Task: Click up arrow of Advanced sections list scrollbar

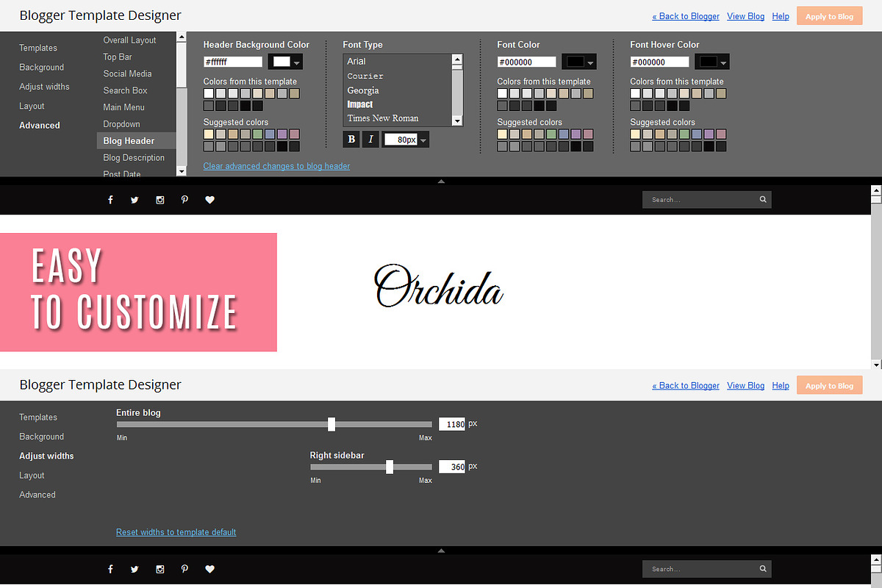Action: point(182,37)
